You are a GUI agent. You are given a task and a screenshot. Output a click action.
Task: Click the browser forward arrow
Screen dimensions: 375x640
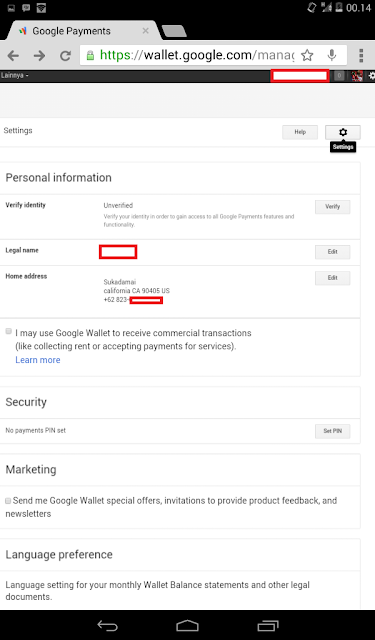(39, 56)
